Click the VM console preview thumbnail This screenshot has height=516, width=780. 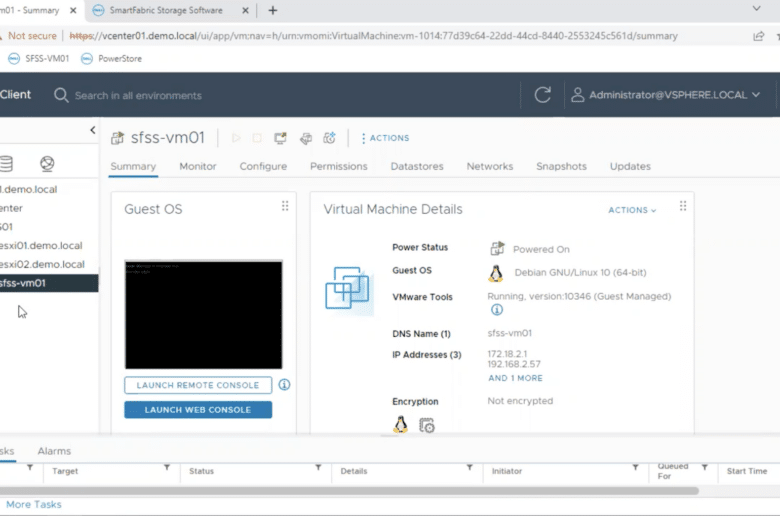[x=203, y=314]
